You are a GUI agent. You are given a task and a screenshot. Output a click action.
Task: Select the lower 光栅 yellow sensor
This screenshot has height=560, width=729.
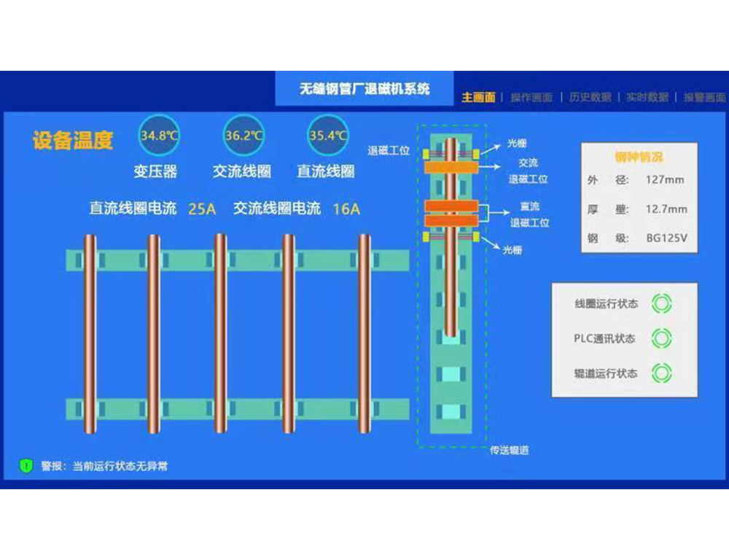(476, 236)
